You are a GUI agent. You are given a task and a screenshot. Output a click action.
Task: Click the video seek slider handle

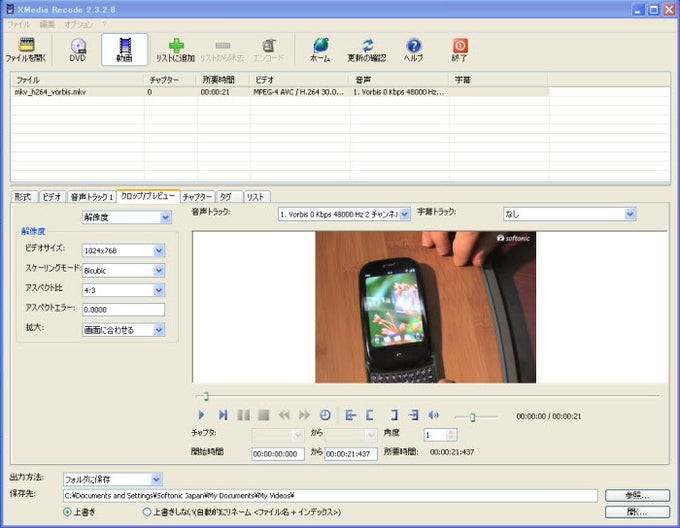pyautogui.click(x=206, y=396)
